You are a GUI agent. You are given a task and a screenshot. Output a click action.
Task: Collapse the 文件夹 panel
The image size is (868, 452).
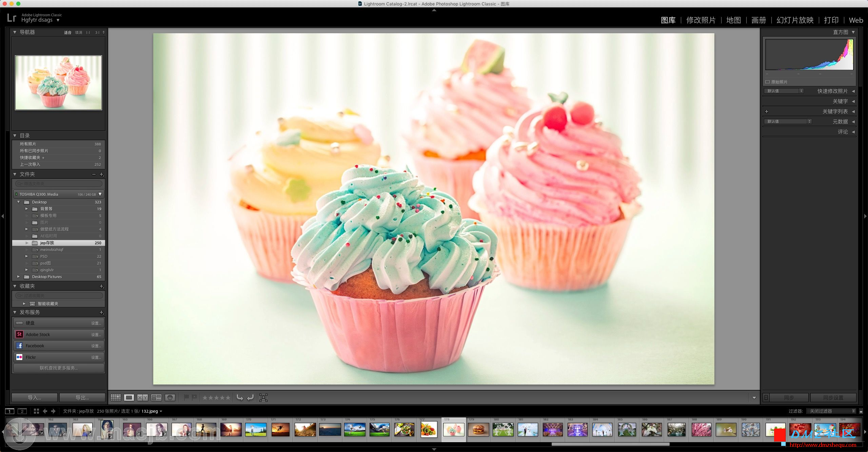coord(15,174)
